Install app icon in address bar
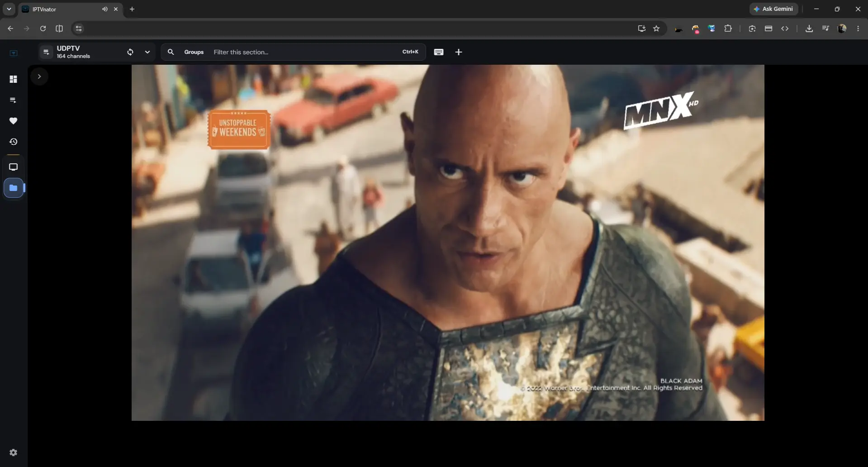 click(641, 29)
